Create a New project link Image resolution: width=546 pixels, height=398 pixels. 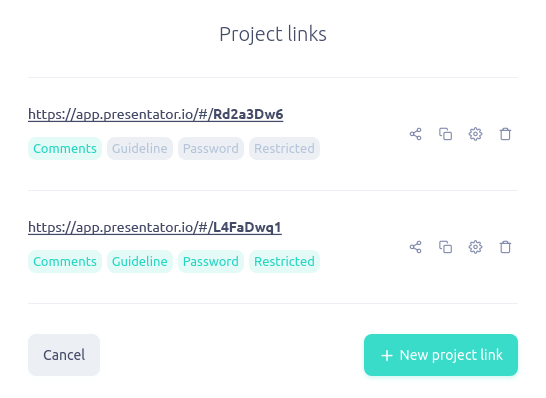tap(441, 355)
